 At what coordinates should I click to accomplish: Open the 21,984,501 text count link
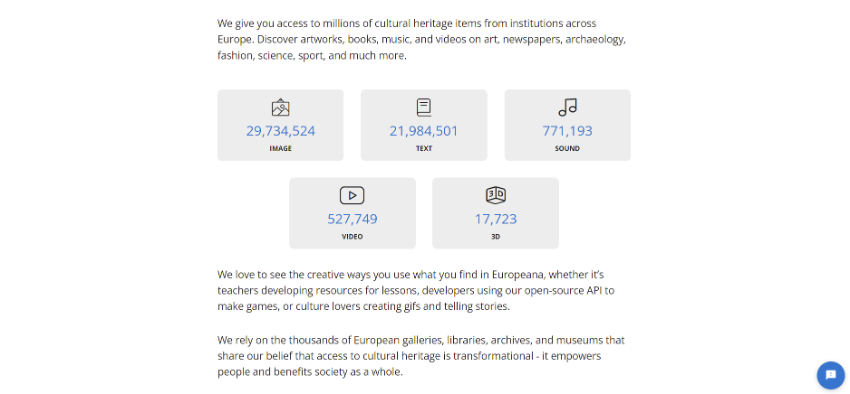(x=424, y=131)
